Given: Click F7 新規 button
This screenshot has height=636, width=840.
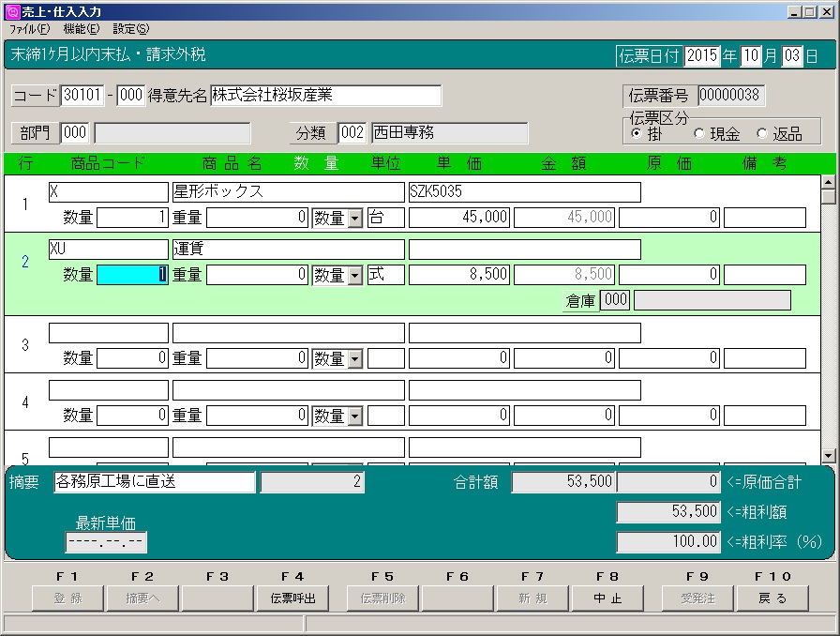Looking at the screenshot, I should coord(532,598).
